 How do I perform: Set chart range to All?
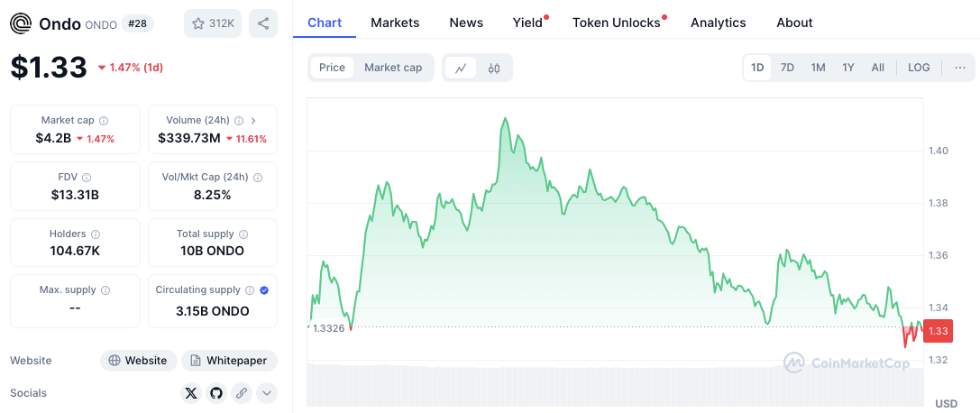point(877,68)
